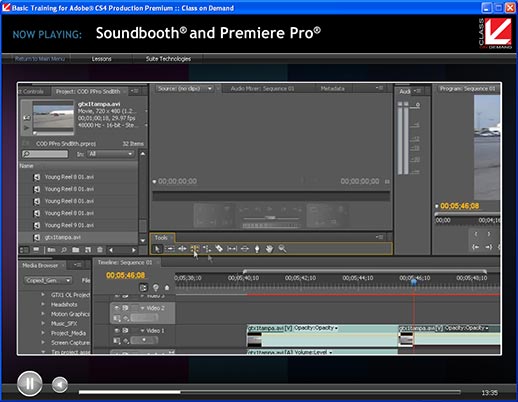Expand the Screen Capture folder
This screenshot has height=402, width=518.
(43, 342)
